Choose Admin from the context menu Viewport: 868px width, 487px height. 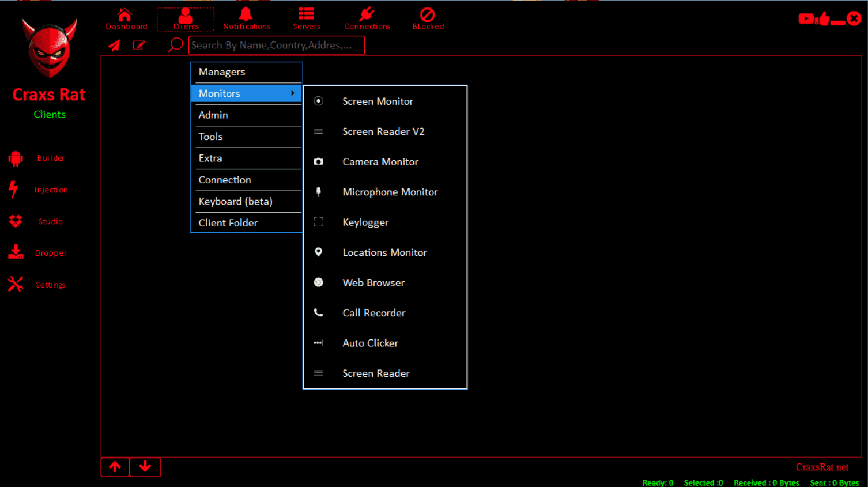coord(246,115)
